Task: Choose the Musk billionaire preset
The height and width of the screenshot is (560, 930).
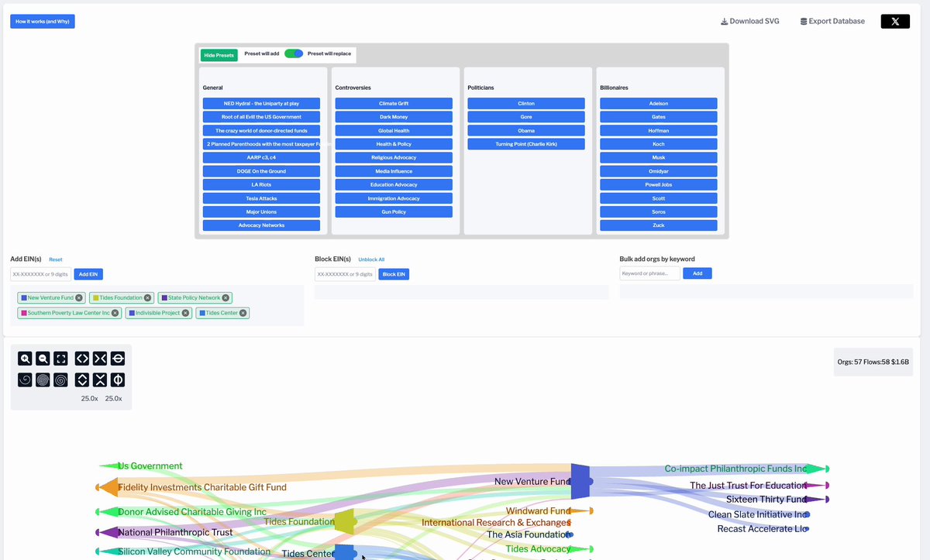Action: pyautogui.click(x=659, y=157)
